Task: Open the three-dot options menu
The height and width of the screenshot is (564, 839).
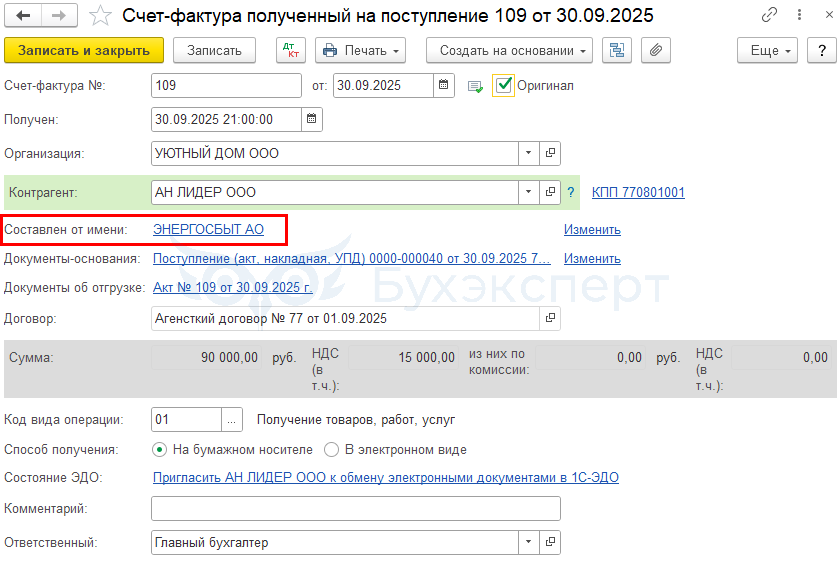Action: coord(799,15)
